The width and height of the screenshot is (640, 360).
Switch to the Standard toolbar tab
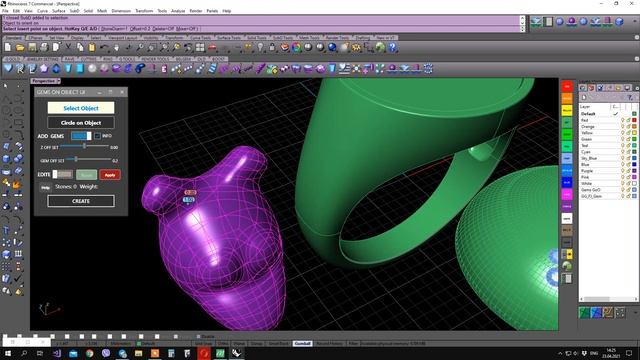(x=13, y=38)
